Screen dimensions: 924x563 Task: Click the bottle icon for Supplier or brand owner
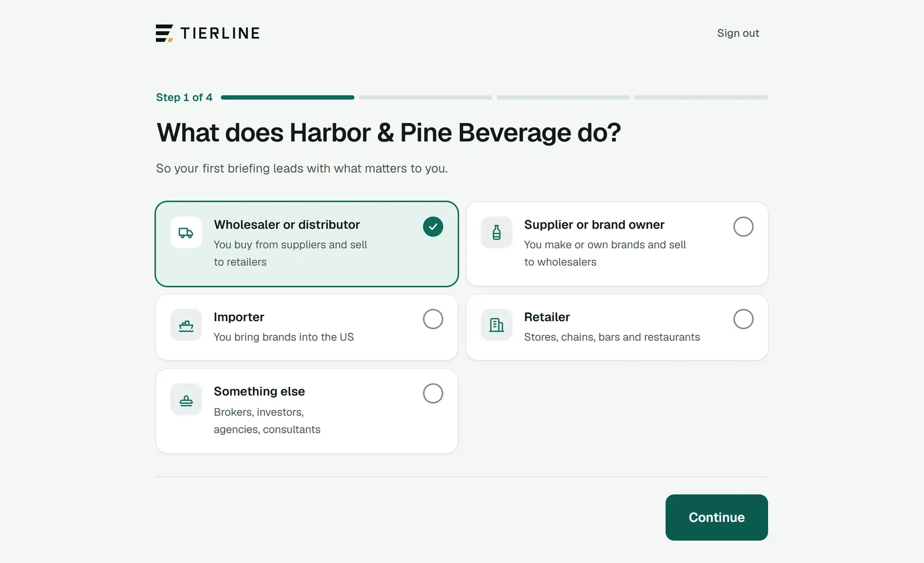pos(497,233)
